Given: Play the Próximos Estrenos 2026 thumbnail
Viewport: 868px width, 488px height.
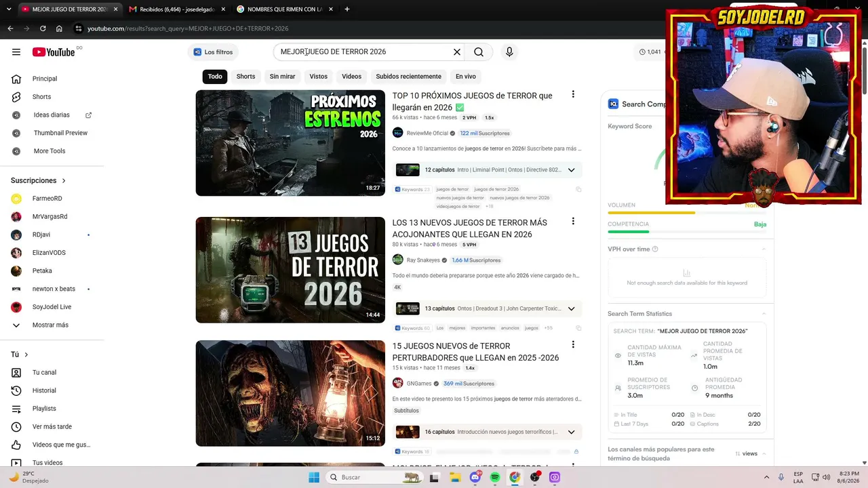Looking at the screenshot, I should tap(290, 143).
